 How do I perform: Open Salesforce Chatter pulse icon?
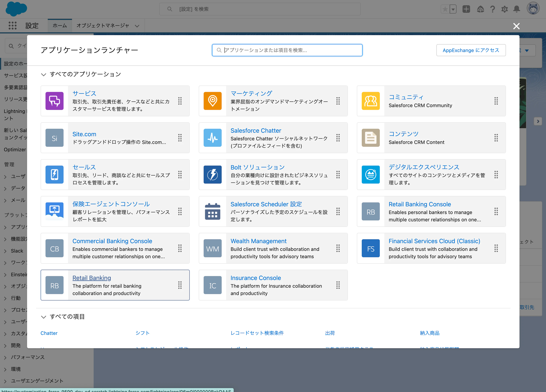coord(213,138)
